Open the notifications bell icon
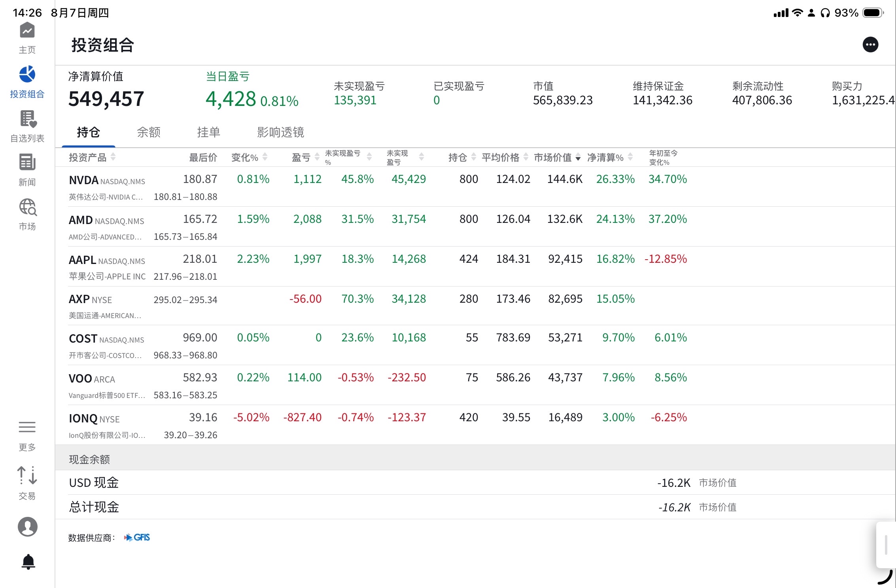This screenshot has height=588, width=896. point(28,562)
